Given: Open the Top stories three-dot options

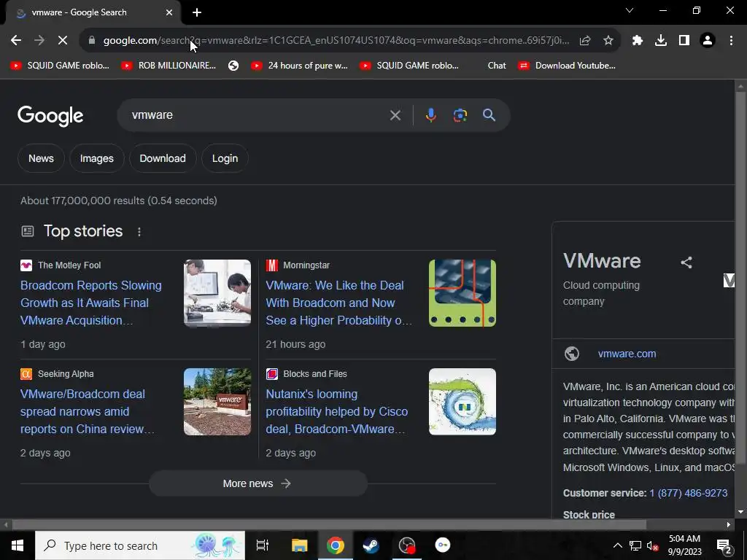Looking at the screenshot, I should click(139, 232).
